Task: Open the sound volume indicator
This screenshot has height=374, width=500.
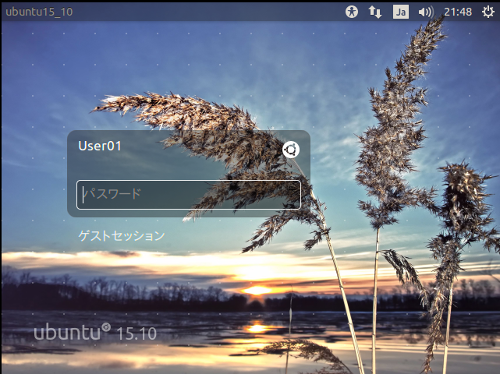Action: tap(426, 12)
